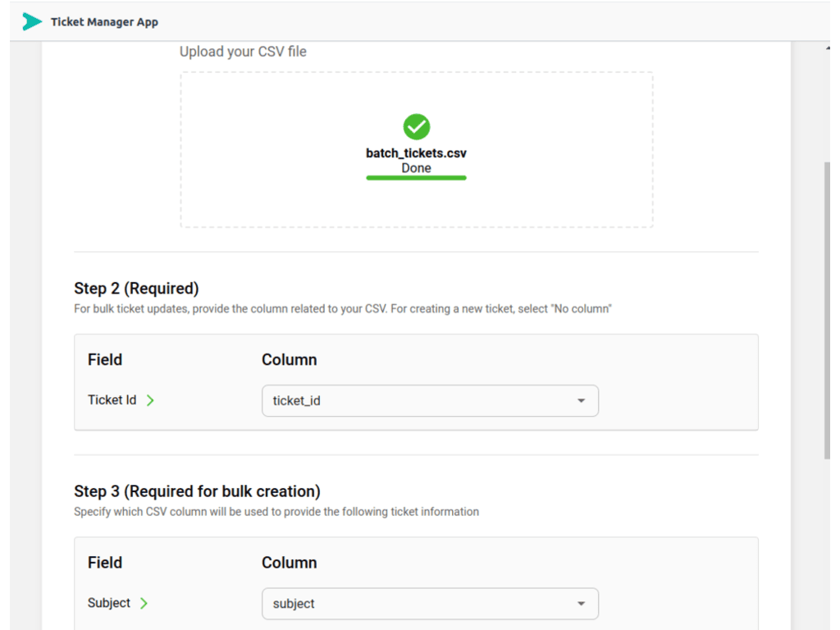Click the green upload success checkmark
The width and height of the screenshot is (840, 630).
(417, 126)
